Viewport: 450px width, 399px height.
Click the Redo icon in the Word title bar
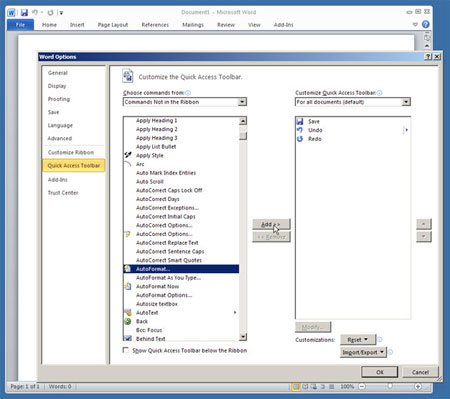tap(50, 13)
